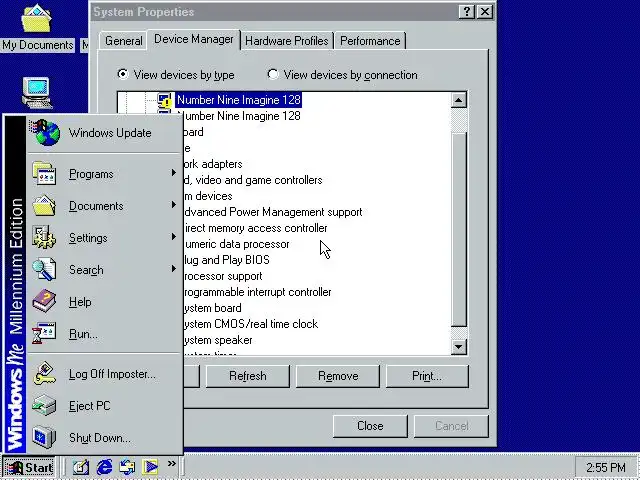
Task: Launch Windows Media Player from quick launch
Action: 150,467
